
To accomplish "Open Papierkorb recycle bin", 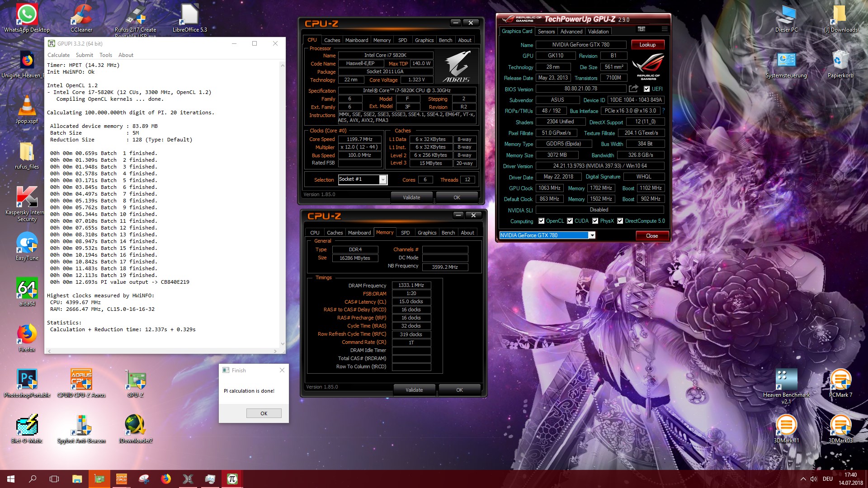I will tap(840, 64).
